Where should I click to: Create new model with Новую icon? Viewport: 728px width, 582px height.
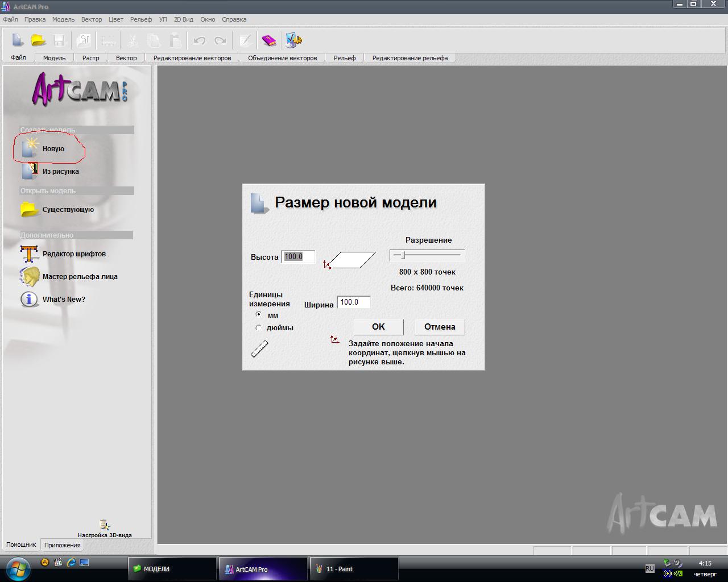click(30, 148)
